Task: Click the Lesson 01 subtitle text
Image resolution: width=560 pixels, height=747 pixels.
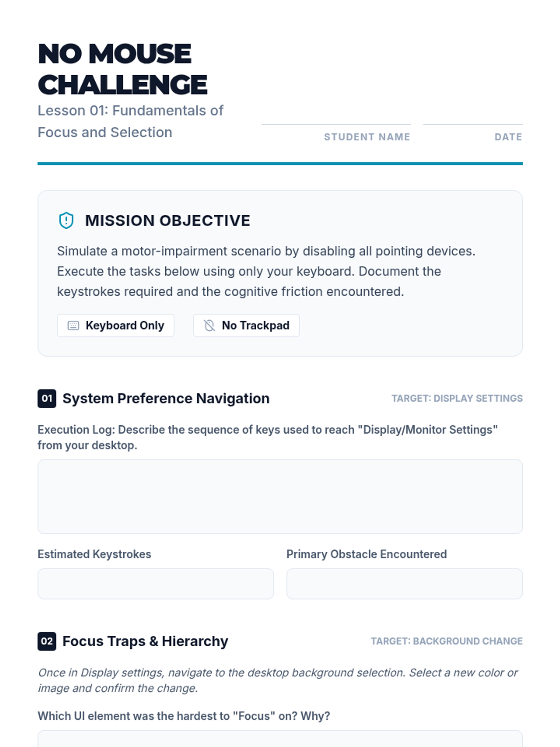Action: tap(130, 121)
